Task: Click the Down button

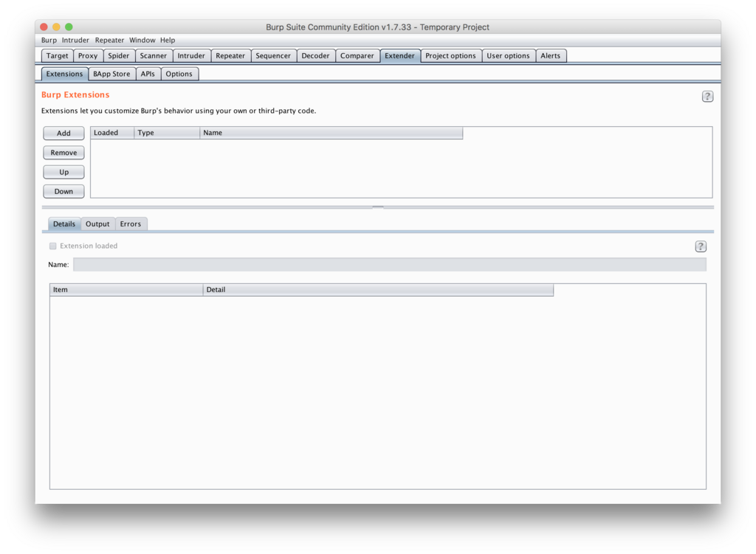Action: coord(63,191)
